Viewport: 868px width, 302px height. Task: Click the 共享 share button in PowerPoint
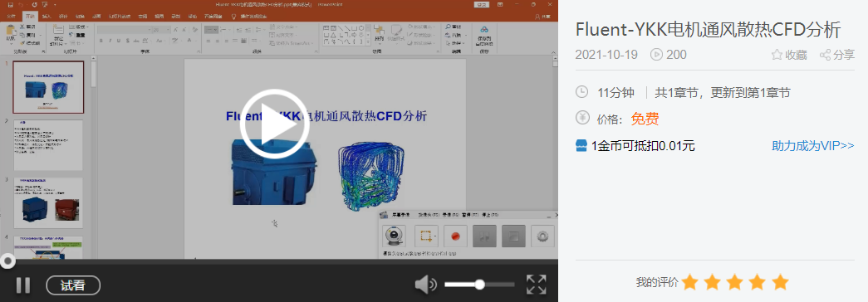[542, 17]
